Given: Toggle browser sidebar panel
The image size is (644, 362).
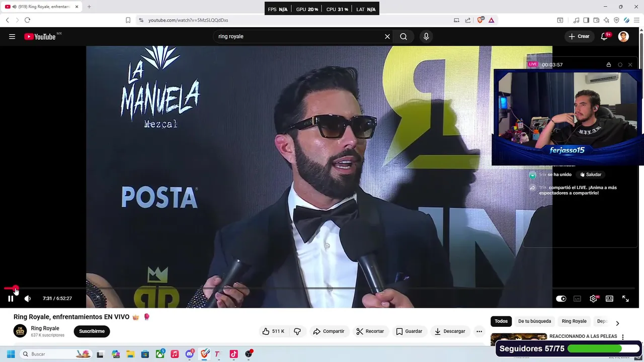Looking at the screenshot, I should coord(586,20).
